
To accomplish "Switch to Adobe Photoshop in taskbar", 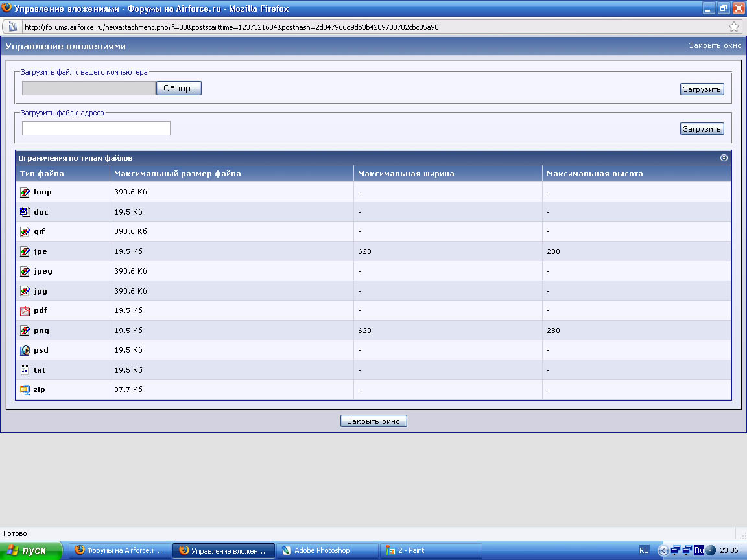I will 327,550.
